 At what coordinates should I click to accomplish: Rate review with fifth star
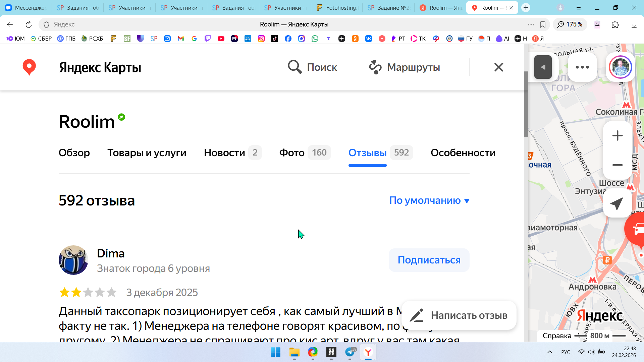tap(111, 292)
